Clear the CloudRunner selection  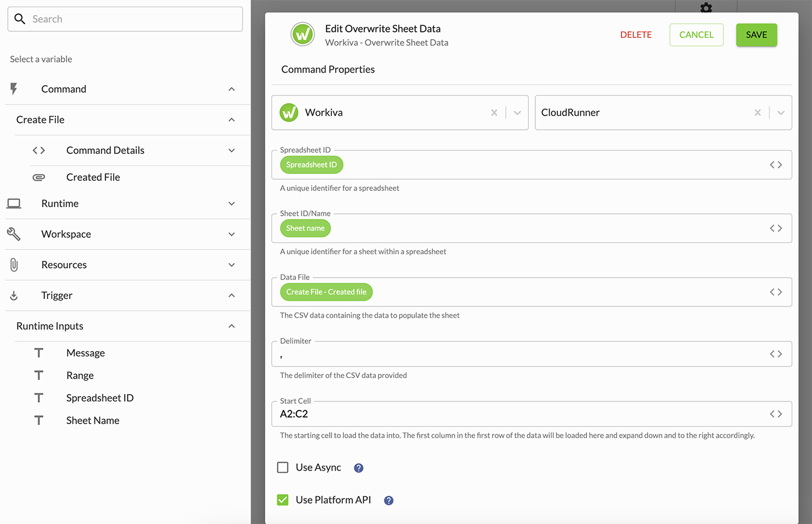point(758,112)
